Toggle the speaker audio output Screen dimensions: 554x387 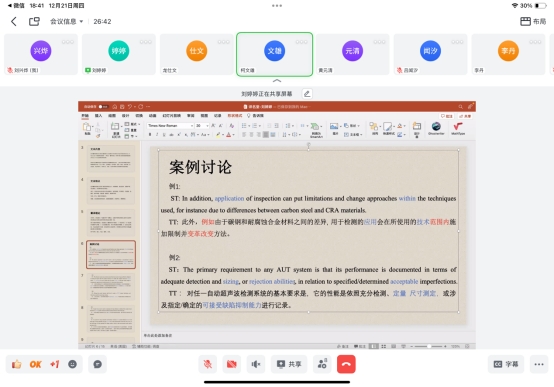click(256, 364)
